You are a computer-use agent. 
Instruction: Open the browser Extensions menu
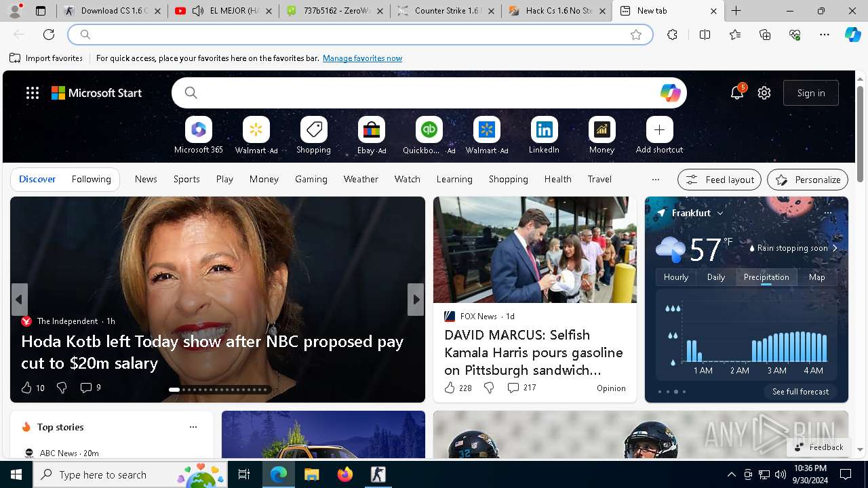pyautogui.click(x=672, y=35)
